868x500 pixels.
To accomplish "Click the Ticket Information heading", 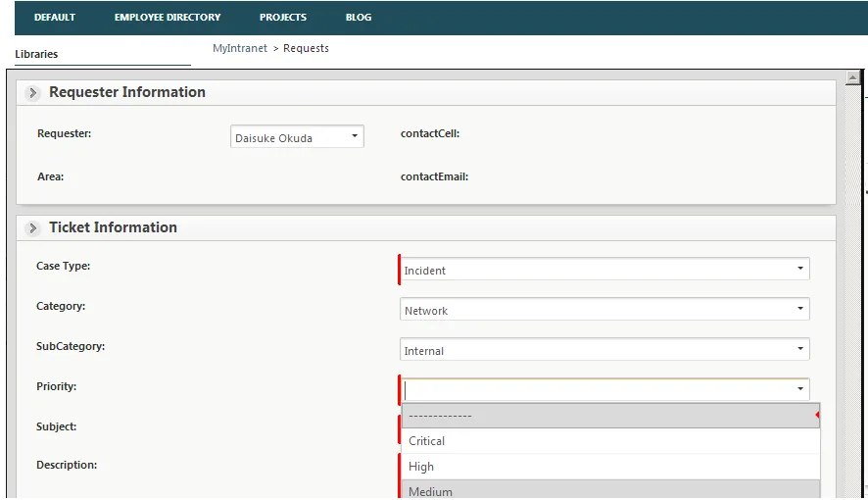I will click(x=113, y=227).
